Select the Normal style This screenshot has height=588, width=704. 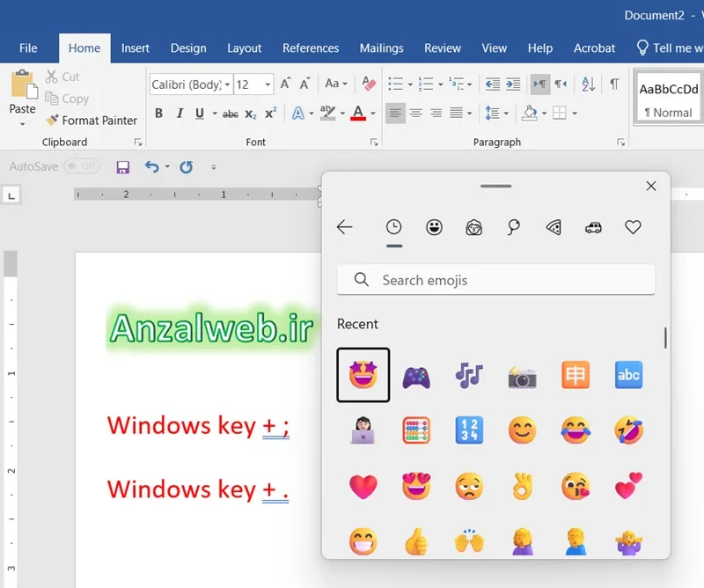point(668,99)
